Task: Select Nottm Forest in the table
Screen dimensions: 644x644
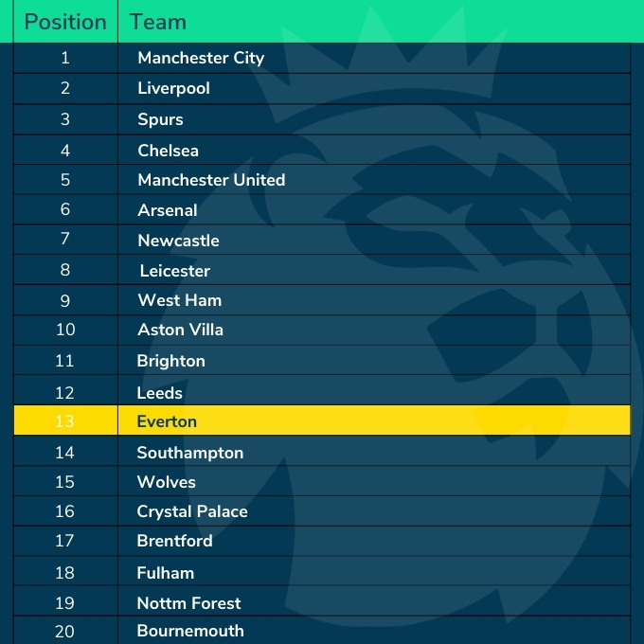Action: 188,603
